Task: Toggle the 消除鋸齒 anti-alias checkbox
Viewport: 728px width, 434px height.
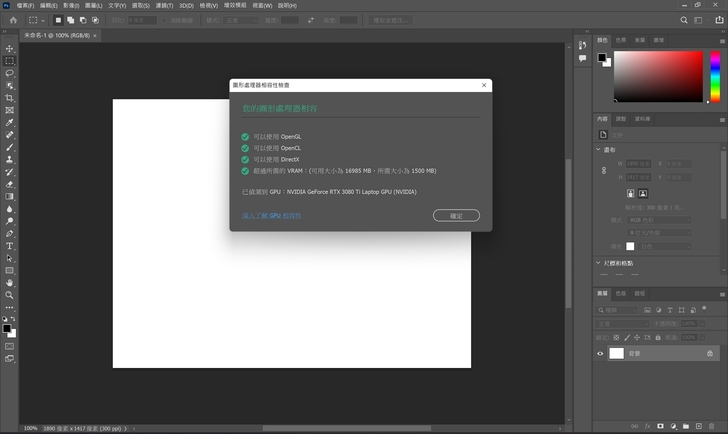Action: click(x=165, y=19)
